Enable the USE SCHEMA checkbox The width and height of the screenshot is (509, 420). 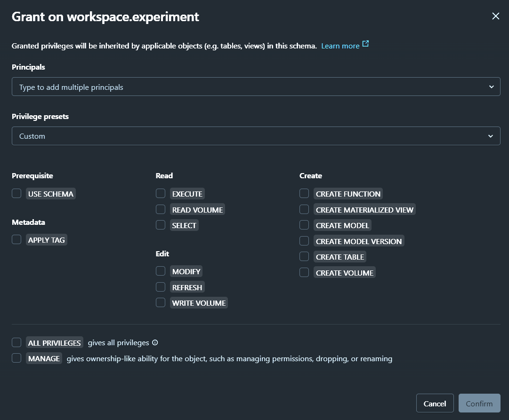pyautogui.click(x=17, y=194)
